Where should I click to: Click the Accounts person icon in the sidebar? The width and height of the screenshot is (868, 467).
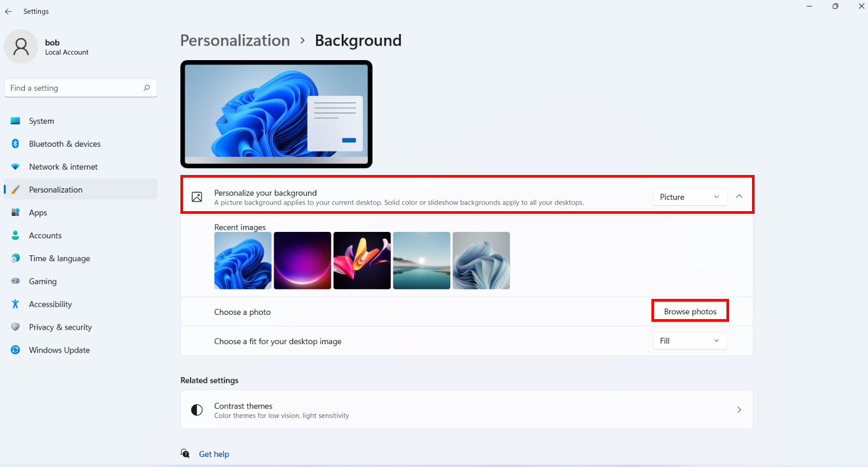[15, 235]
